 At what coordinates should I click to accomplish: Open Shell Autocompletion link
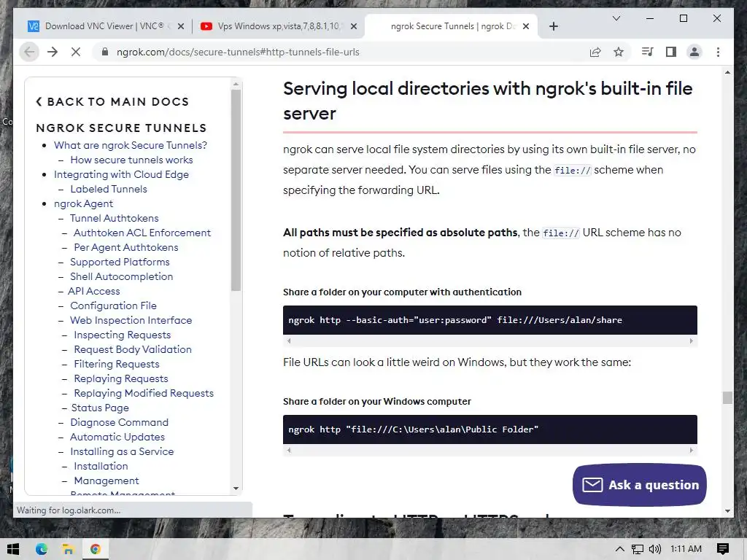tap(122, 276)
